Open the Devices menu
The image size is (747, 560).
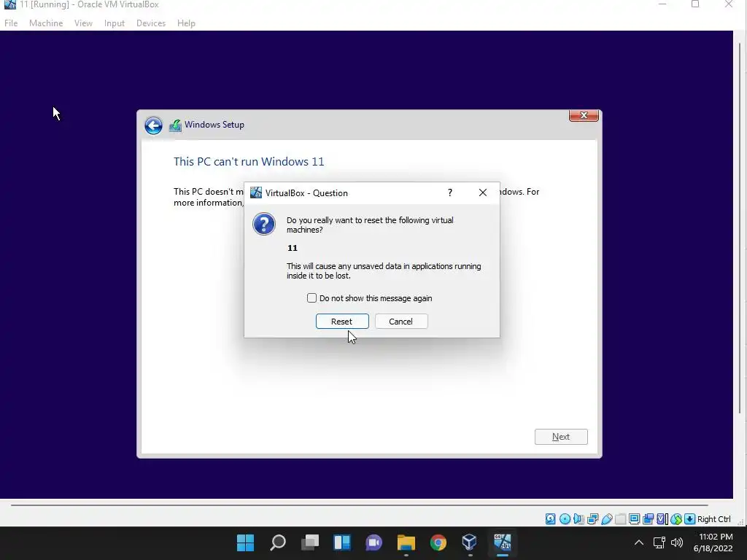(x=151, y=23)
